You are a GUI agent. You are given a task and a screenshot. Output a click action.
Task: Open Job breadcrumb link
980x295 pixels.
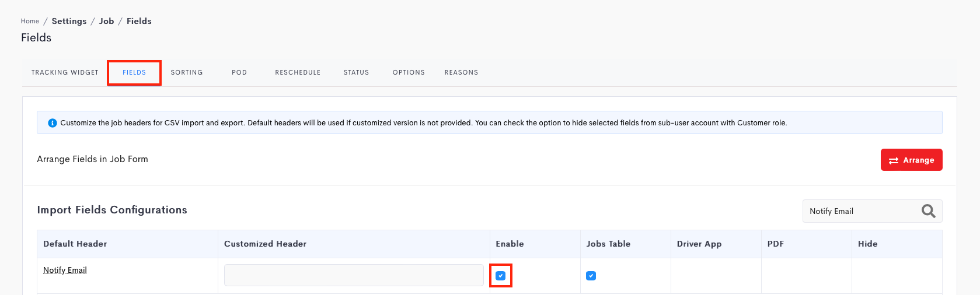click(x=106, y=21)
